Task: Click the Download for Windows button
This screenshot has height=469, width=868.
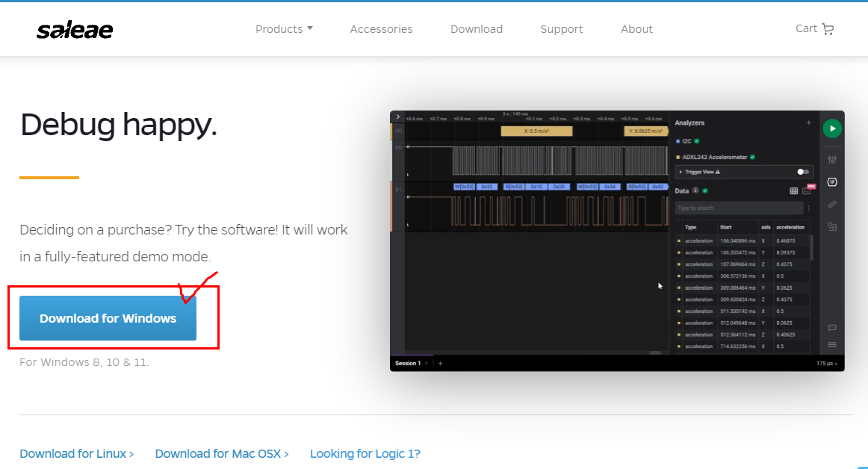Action: (x=108, y=318)
